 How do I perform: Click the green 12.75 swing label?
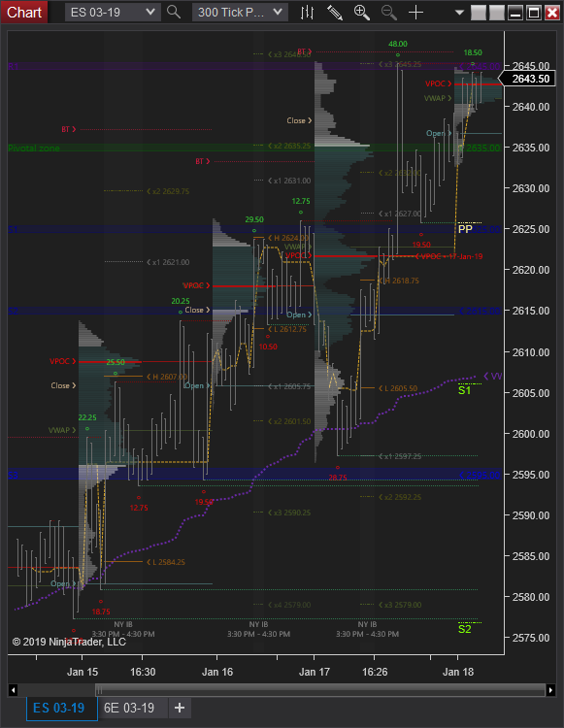coord(301,202)
